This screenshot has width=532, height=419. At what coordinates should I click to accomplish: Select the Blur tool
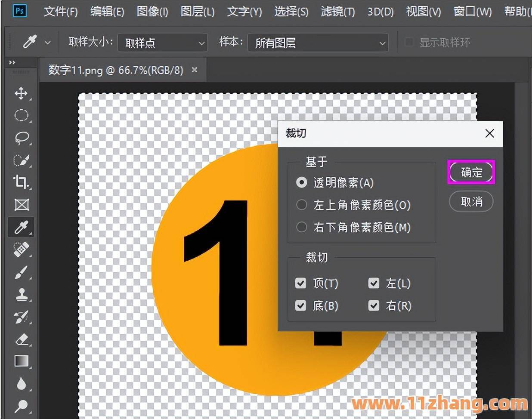point(21,383)
